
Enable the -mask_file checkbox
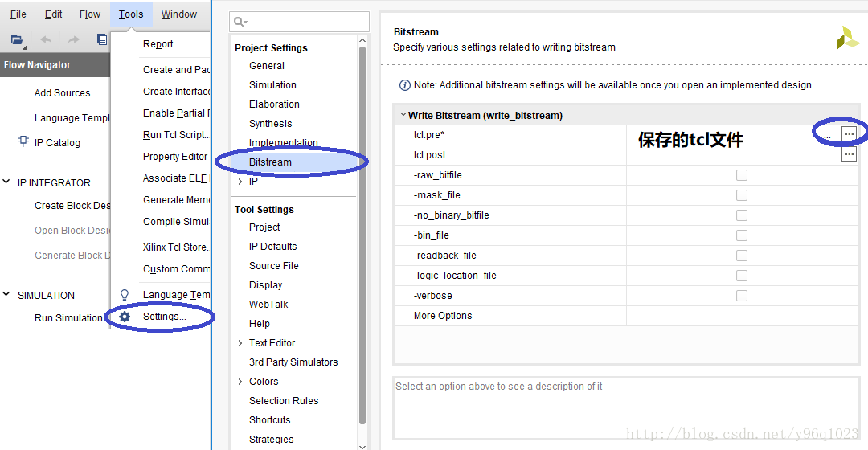tap(742, 194)
